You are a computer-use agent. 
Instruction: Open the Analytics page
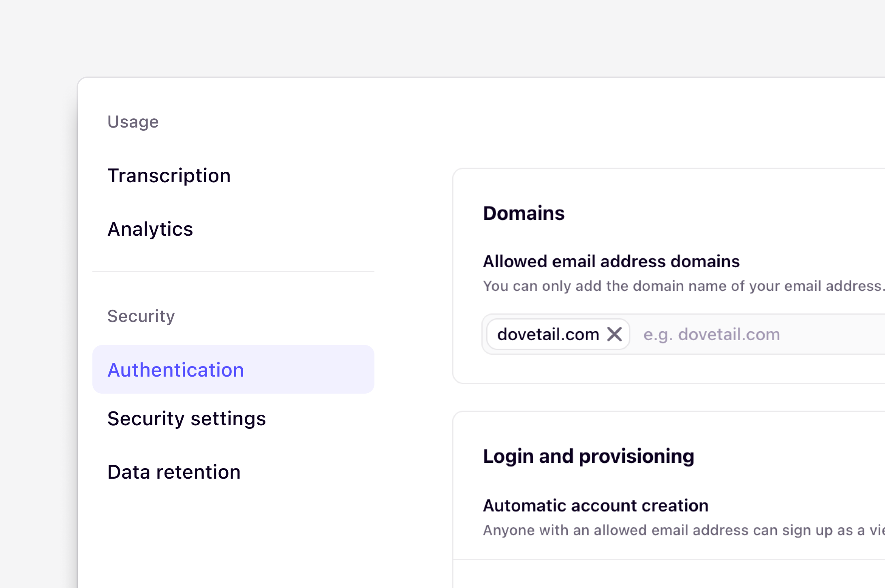point(150,229)
